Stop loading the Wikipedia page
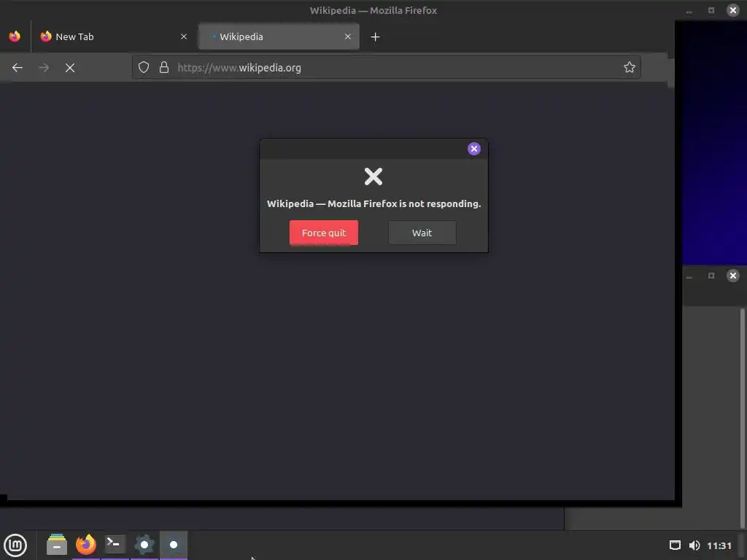The width and height of the screenshot is (747, 560). coord(70,68)
